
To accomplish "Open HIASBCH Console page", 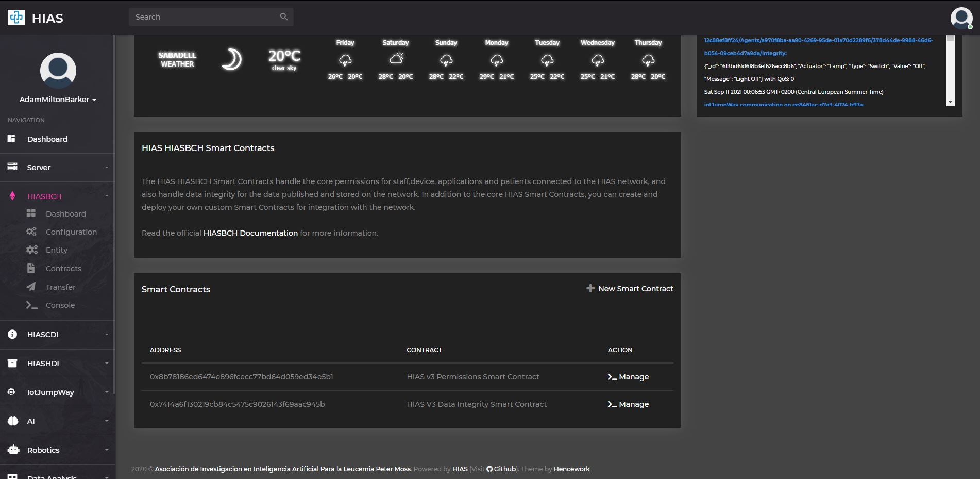I will pyautogui.click(x=60, y=305).
